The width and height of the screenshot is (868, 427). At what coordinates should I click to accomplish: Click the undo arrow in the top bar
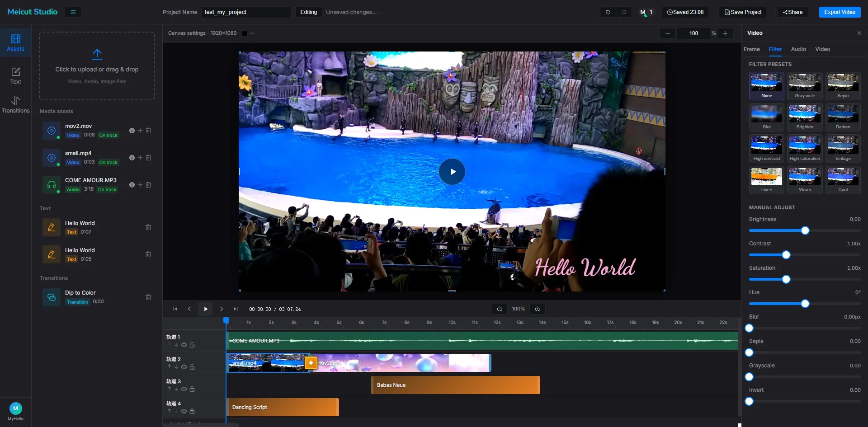[x=608, y=12]
